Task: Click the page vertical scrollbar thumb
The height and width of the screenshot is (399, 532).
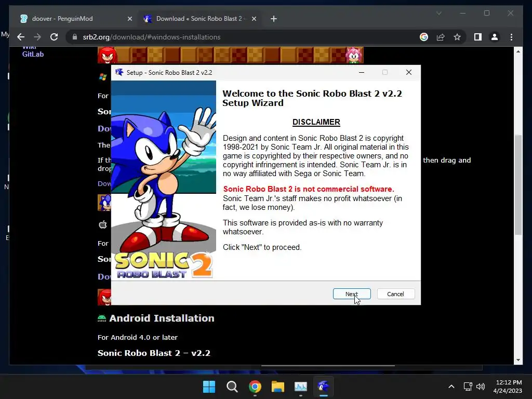Action: pos(518,185)
